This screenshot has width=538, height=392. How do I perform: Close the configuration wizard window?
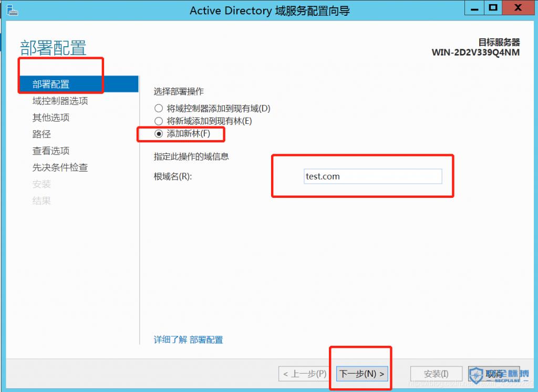pyautogui.click(x=518, y=8)
